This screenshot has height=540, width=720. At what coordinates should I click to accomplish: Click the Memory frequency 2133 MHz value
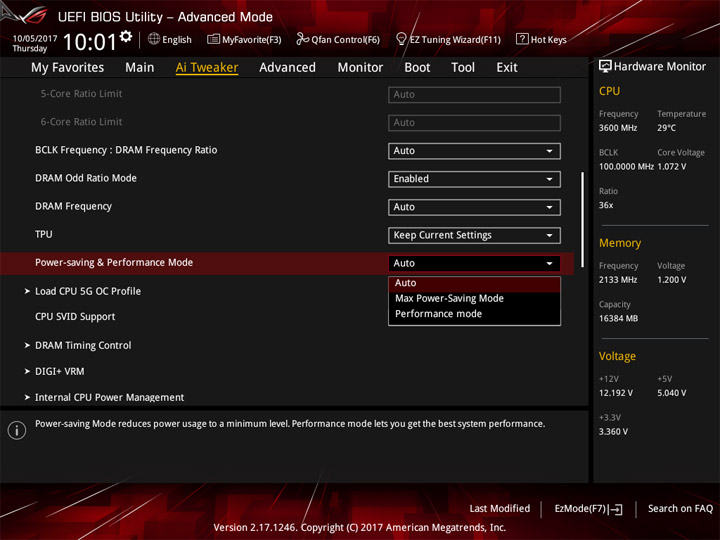[618, 280]
